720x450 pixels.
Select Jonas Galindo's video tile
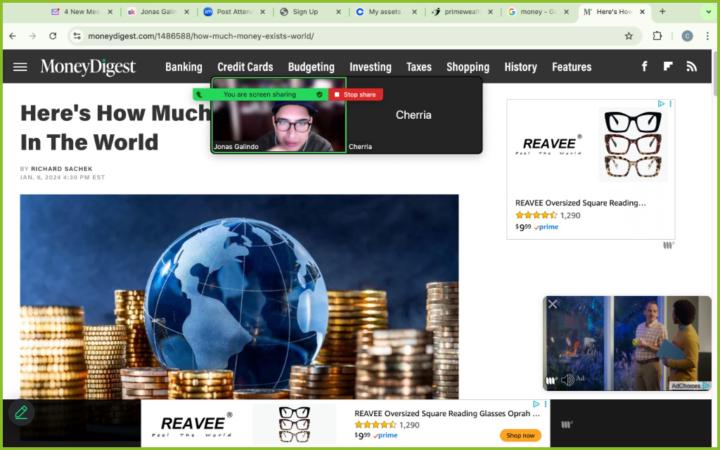click(279, 115)
